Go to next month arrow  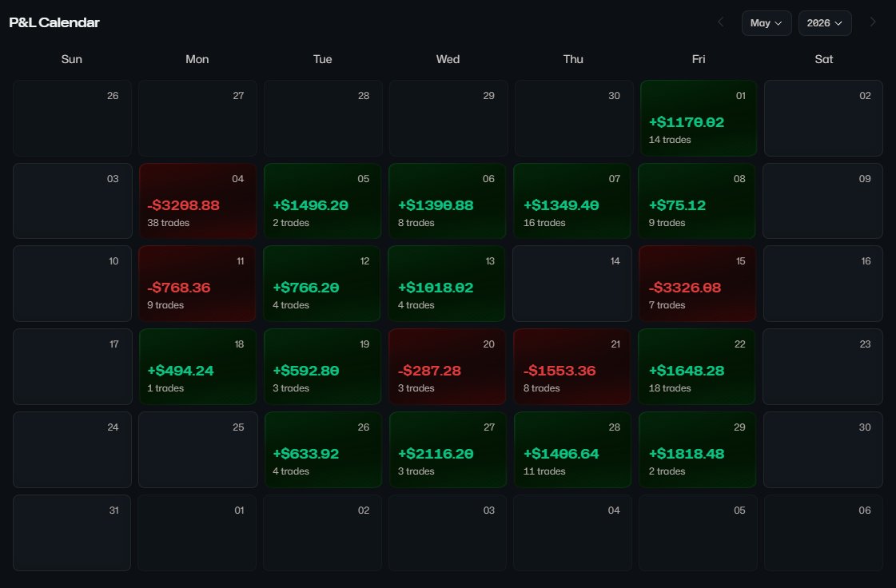pyautogui.click(x=873, y=22)
